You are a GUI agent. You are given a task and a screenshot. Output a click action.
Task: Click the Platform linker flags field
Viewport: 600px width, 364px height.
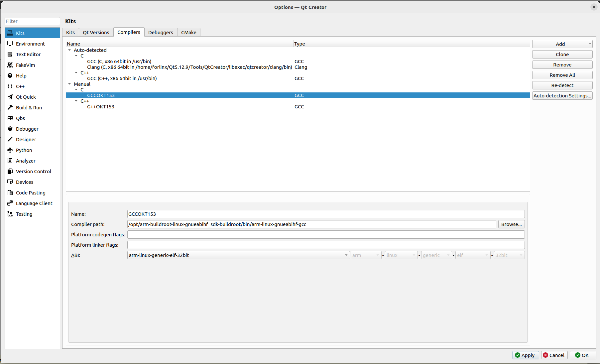[326, 245]
